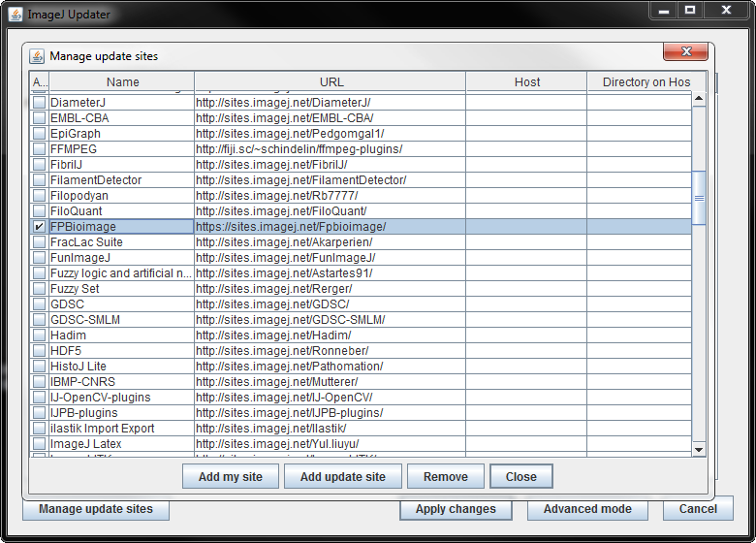The image size is (756, 543).
Task: Click URL https://sites.imagej.net/Fpbioimage/
Action: (x=331, y=227)
